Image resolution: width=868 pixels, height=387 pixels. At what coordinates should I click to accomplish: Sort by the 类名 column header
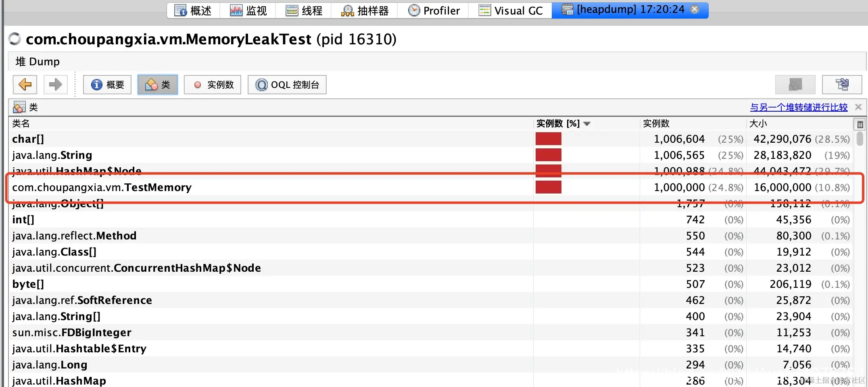[x=271, y=123]
